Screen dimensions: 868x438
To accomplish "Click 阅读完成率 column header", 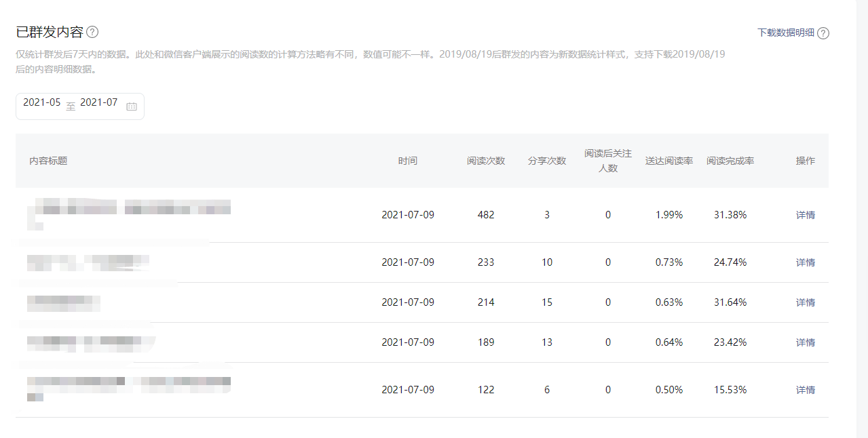I will (730, 161).
